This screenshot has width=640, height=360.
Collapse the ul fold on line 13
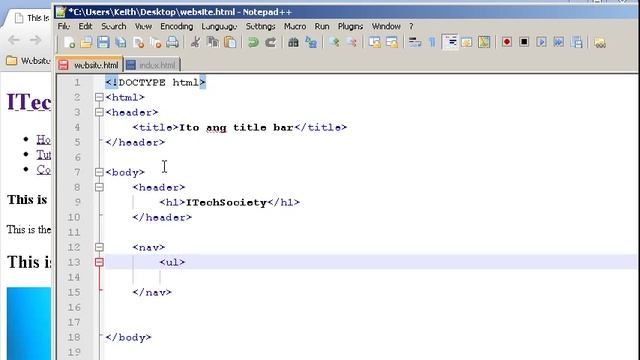point(99,262)
